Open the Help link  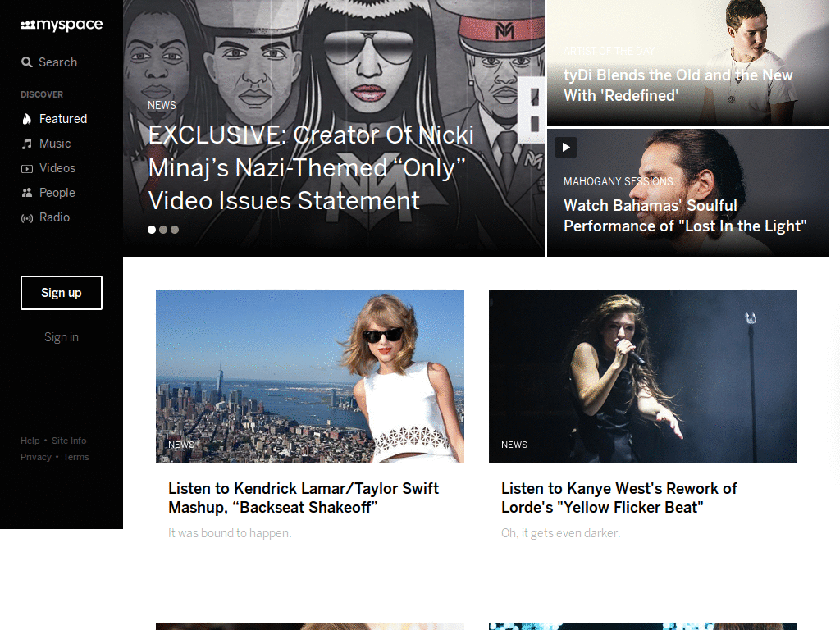click(30, 441)
